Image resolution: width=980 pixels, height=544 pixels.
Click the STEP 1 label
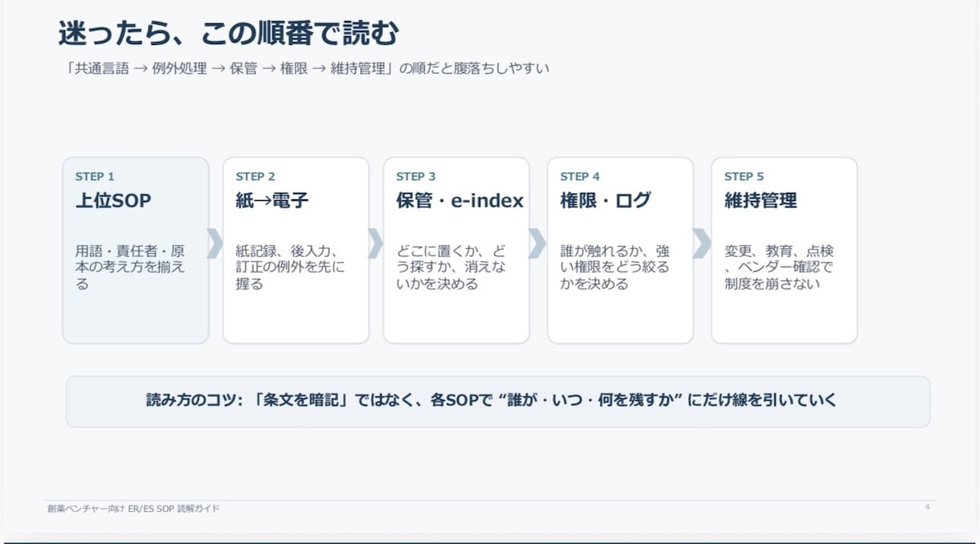point(95,177)
